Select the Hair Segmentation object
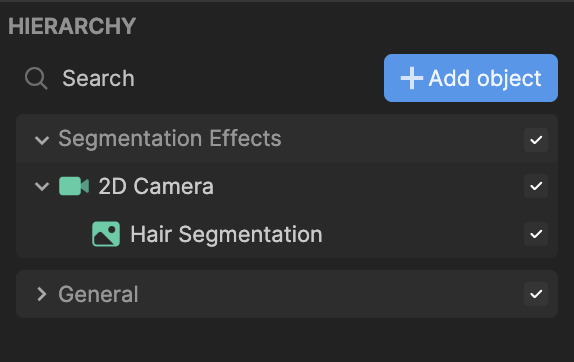Screen dimensions: 574x362 point(226,234)
